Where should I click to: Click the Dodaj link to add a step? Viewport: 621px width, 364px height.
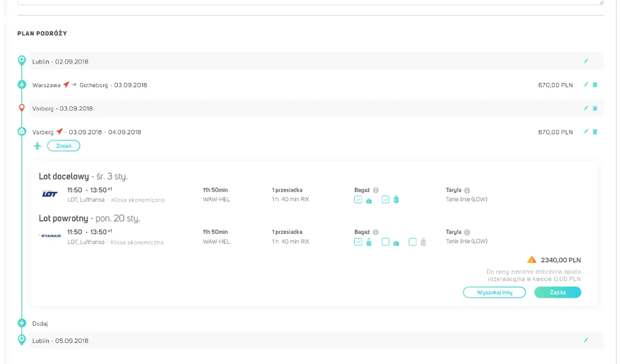point(40,323)
